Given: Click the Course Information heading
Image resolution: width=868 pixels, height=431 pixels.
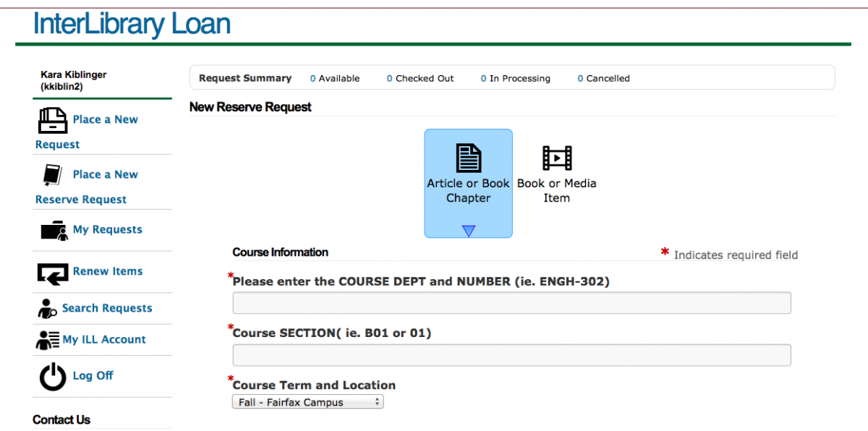Looking at the screenshot, I should tap(281, 252).
